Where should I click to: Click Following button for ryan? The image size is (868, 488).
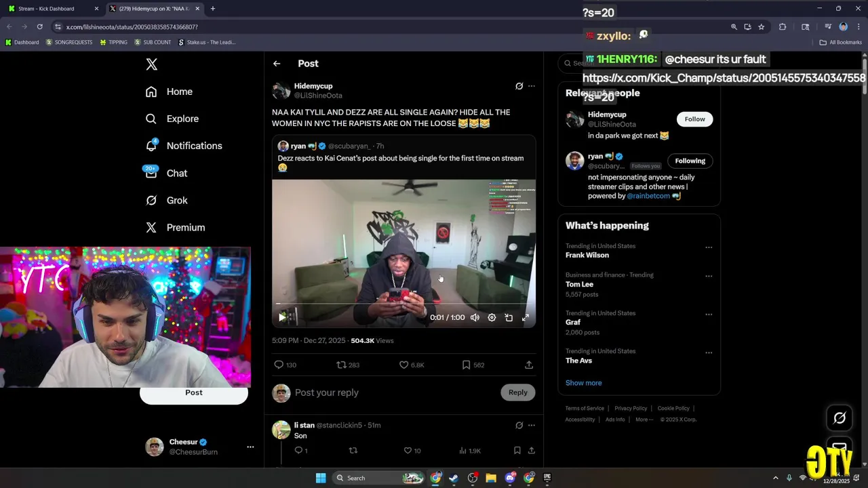coord(690,161)
